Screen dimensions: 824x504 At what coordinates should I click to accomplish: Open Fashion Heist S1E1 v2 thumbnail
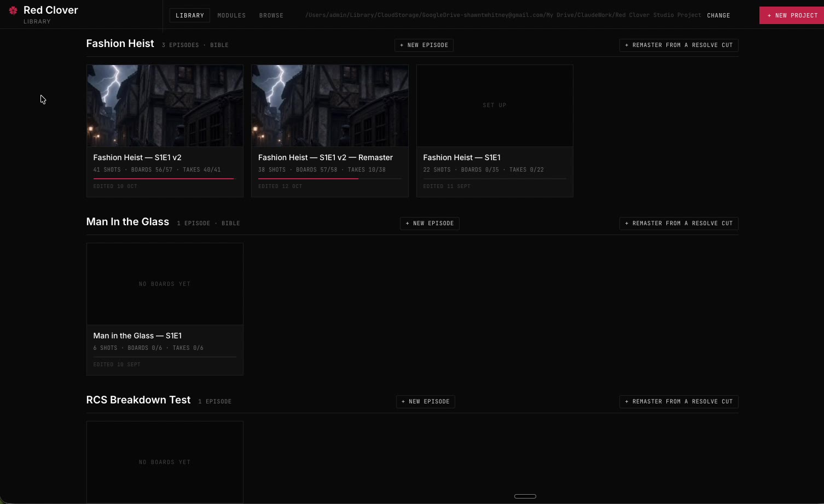165,106
